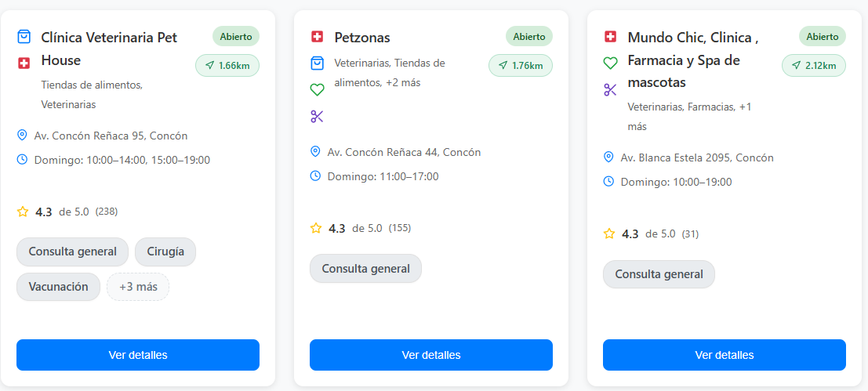Click location pin next to Av. Blanca Estela 2095
The image size is (868, 391).
click(x=608, y=157)
